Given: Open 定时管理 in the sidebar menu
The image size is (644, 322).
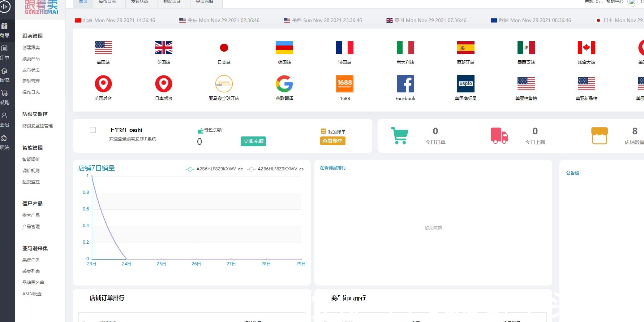Looking at the screenshot, I should pos(31,81).
